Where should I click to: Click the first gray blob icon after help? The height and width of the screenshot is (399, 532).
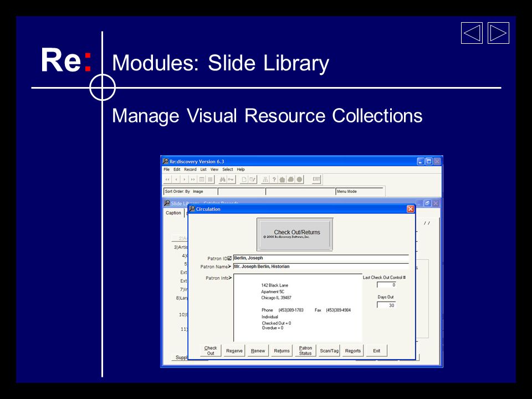pyautogui.click(x=282, y=180)
